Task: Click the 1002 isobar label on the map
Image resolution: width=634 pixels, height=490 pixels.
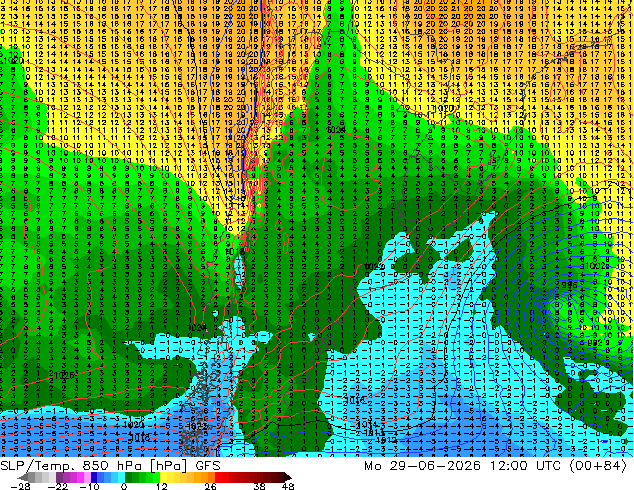Action: click(597, 266)
